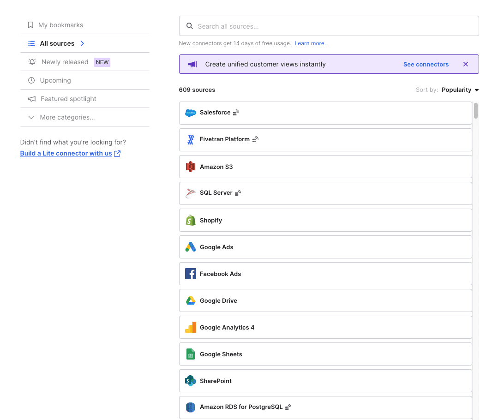Select Google Ads source name

[216, 247]
